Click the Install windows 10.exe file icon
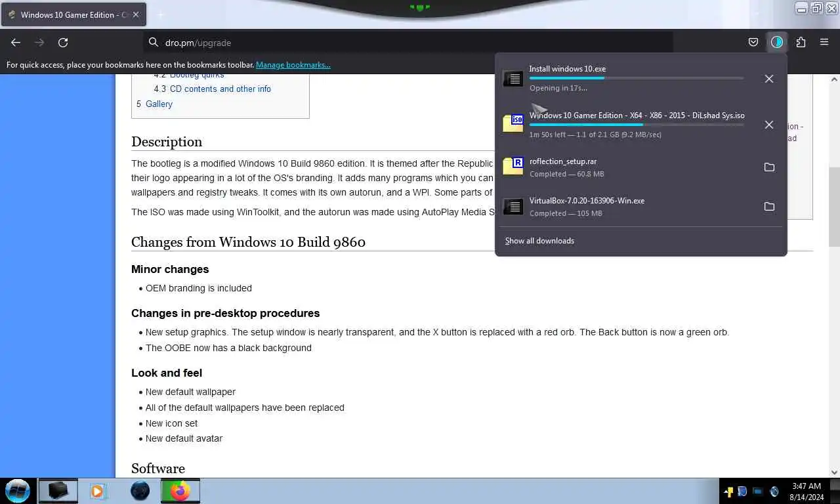840x504 pixels. pos(513,79)
